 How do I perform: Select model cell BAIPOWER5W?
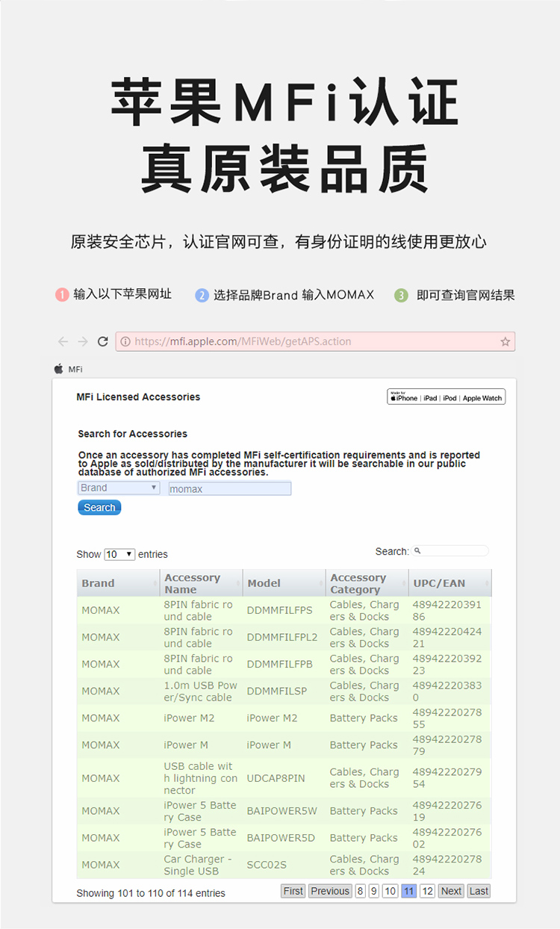pos(281,811)
